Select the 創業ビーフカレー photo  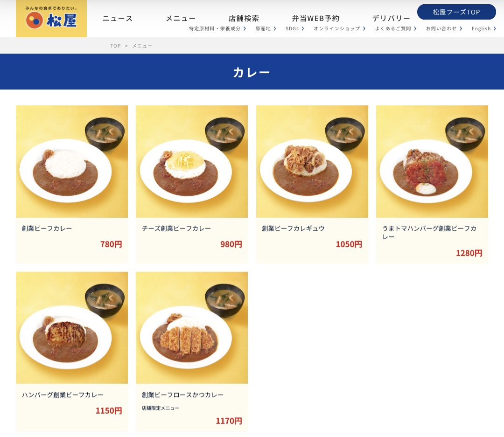72,162
